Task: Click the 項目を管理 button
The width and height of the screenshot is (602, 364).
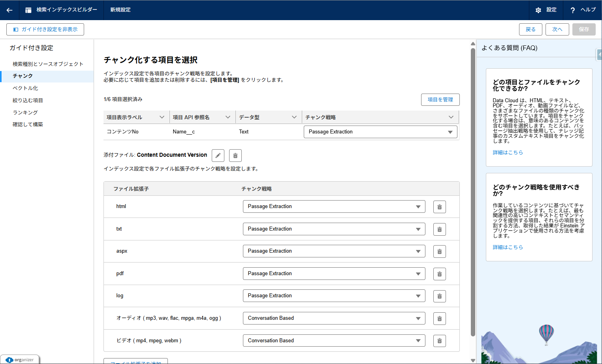Action: [440, 100]
